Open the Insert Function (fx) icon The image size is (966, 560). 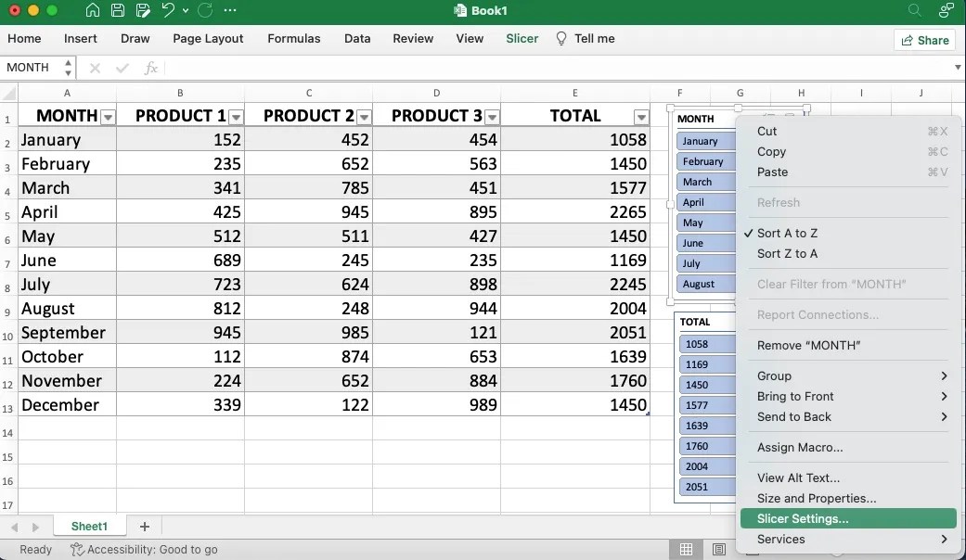151,67
